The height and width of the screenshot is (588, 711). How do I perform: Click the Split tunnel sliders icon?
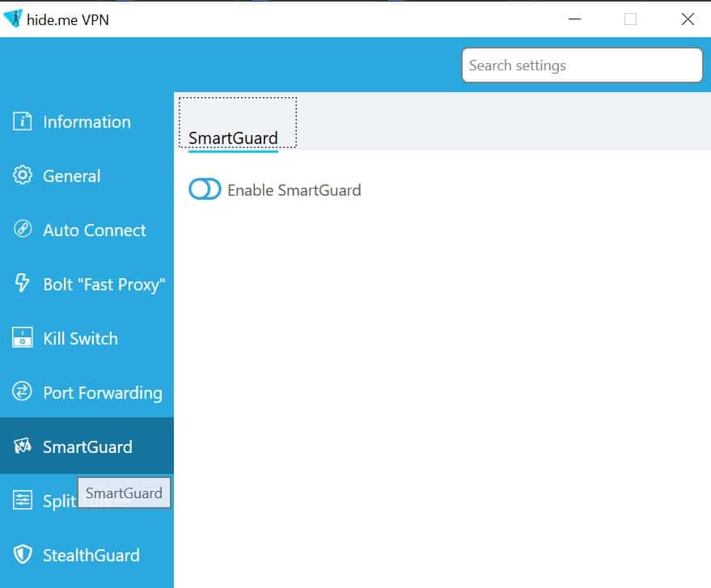pos(22,501)
